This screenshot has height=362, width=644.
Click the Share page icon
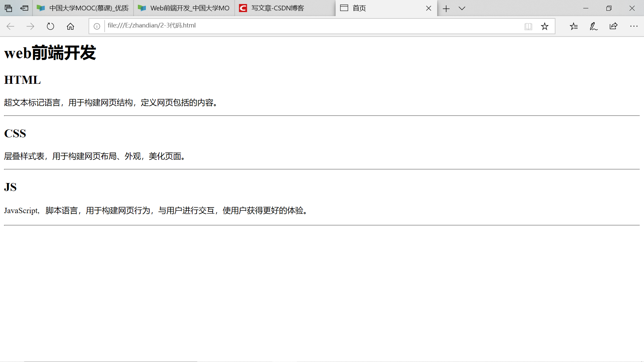[x=613, y=26]
